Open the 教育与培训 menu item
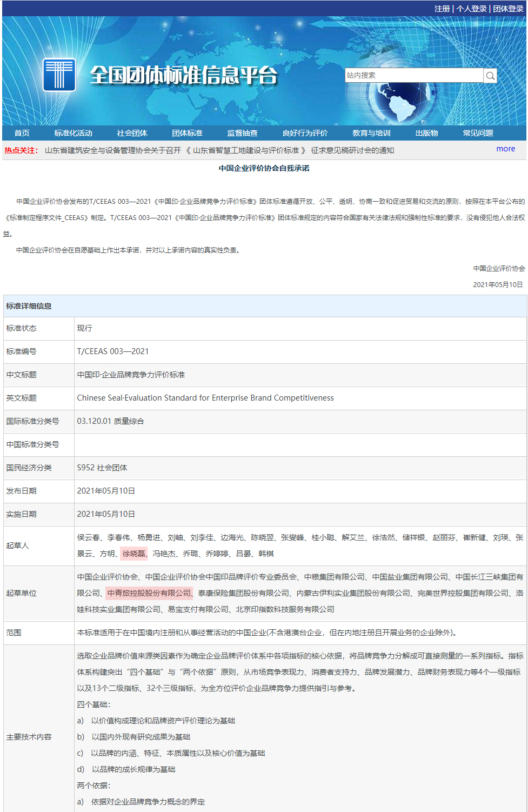528x812 pixels. (372, 133)
